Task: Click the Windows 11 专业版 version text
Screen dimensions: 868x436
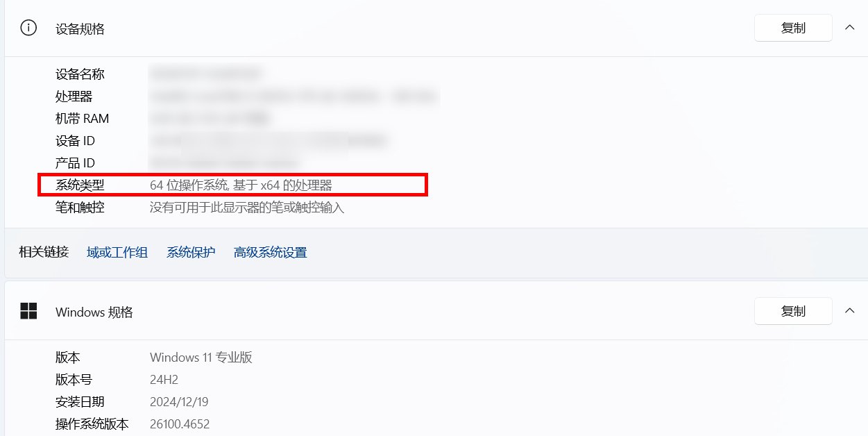Action: (201, 358)
